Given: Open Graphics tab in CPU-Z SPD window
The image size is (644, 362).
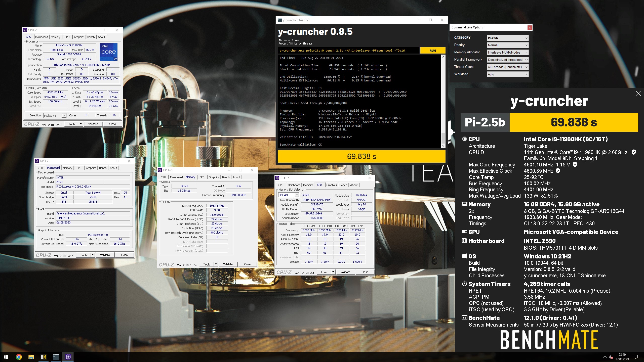Looking at the screenshot, I should pos(331,185).
